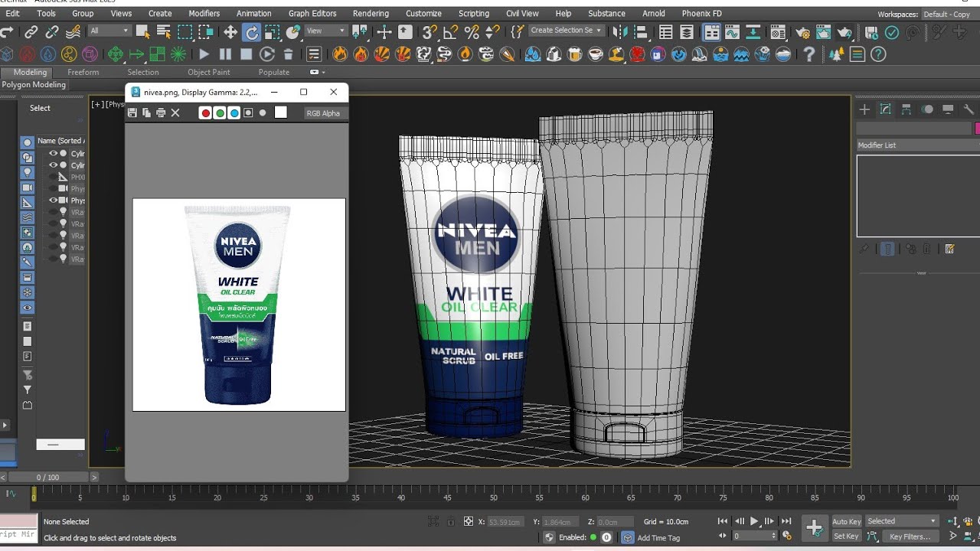The image size is (980, 551).
Task: Pick the Rectangular Selection Region tool
Action: 185,32
